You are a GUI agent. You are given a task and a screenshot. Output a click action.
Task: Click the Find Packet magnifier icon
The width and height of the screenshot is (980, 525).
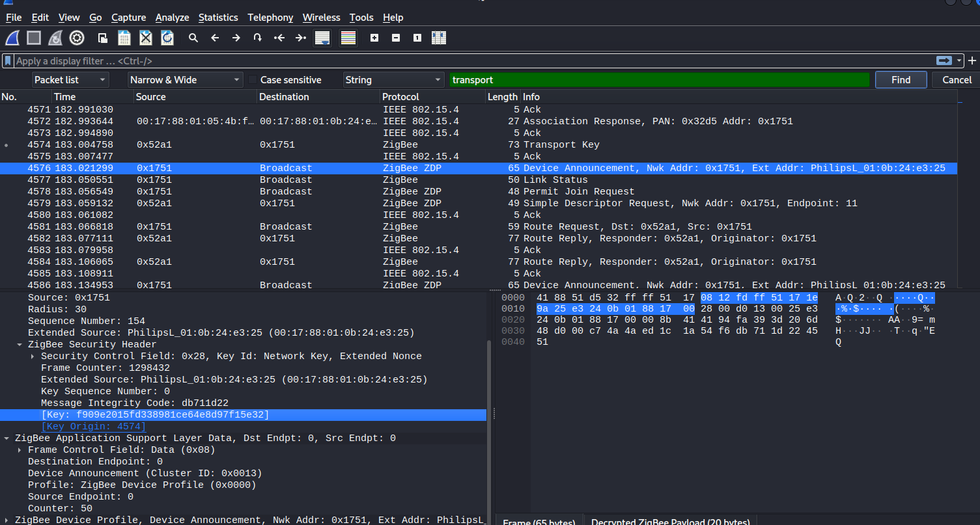pyautogui.click(x=193, y=38)
